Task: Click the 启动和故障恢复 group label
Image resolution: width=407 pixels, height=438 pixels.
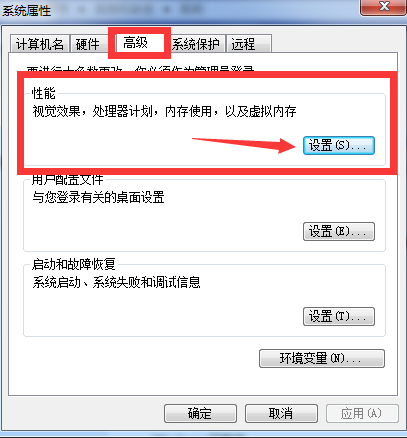Action: pyautogui.click(x=74, y=264)
